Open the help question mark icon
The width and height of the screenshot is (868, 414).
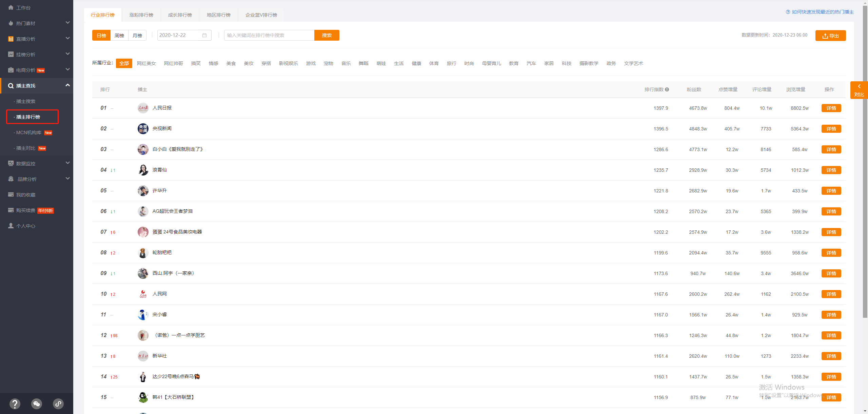(x=15, y=403)
